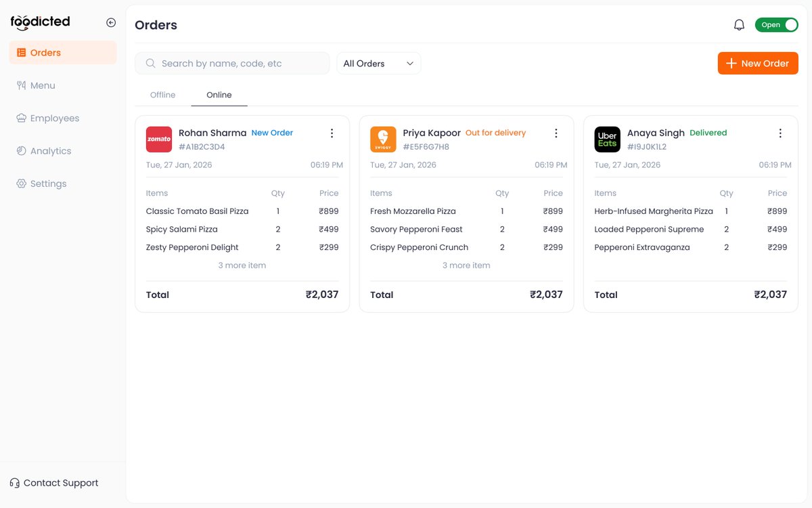Switch to the Offline tab

162,95
